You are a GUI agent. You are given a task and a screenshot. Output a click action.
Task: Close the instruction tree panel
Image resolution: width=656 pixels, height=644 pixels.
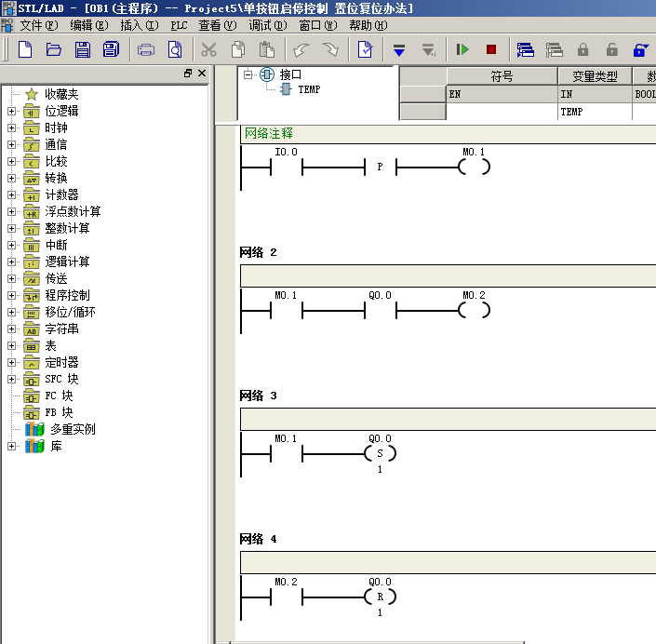coord(202,74)
